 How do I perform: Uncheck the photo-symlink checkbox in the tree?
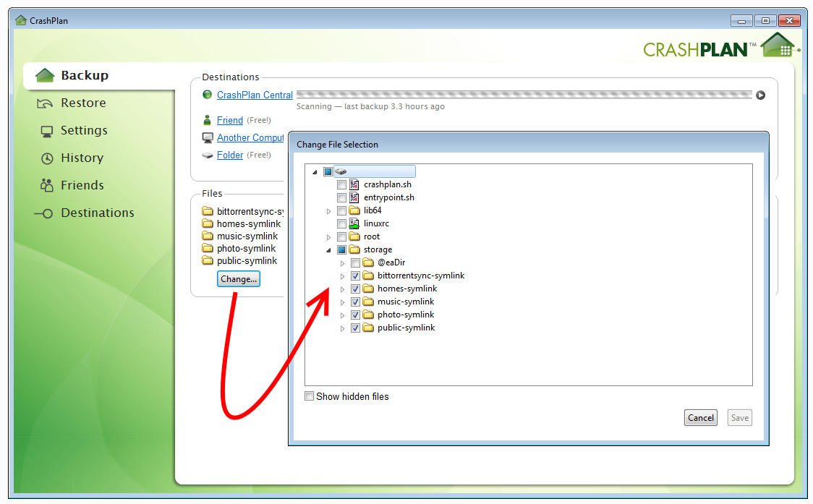point(355,315)
